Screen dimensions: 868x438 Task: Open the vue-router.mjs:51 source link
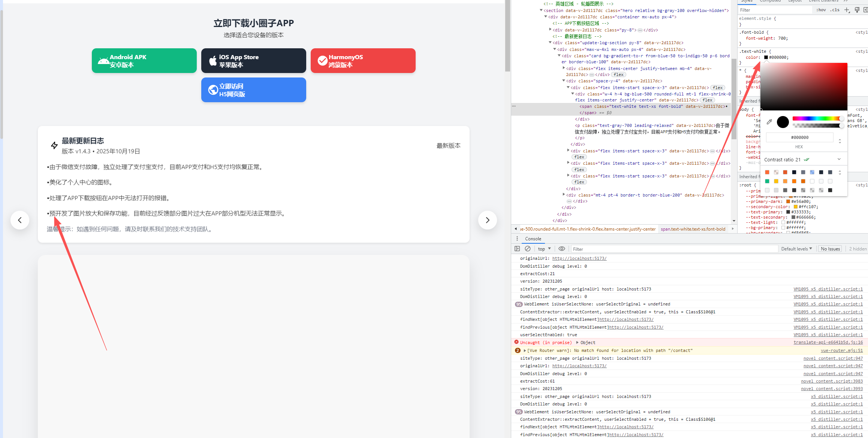click(841, 350)
